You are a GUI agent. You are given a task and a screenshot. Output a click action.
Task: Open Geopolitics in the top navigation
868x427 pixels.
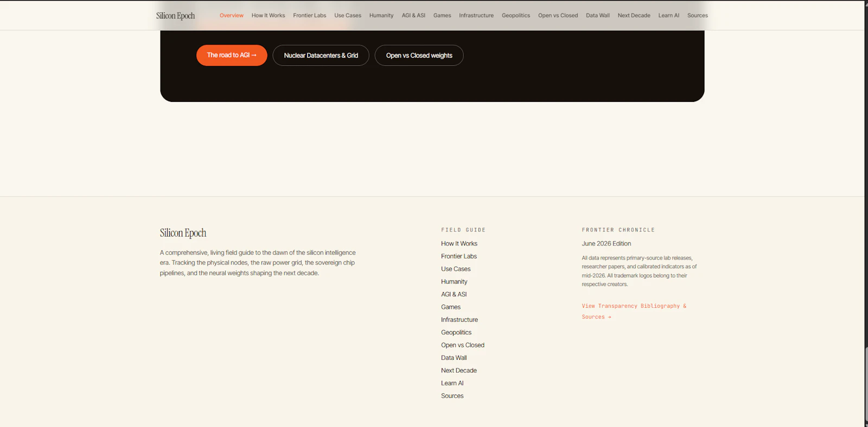[x=516, y=15]
